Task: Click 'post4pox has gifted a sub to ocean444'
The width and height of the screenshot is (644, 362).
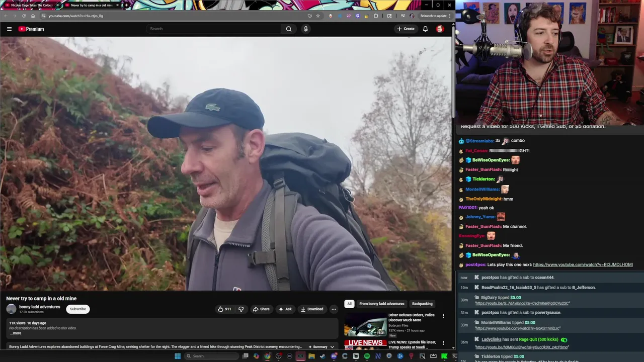Action: pos(518,278)
